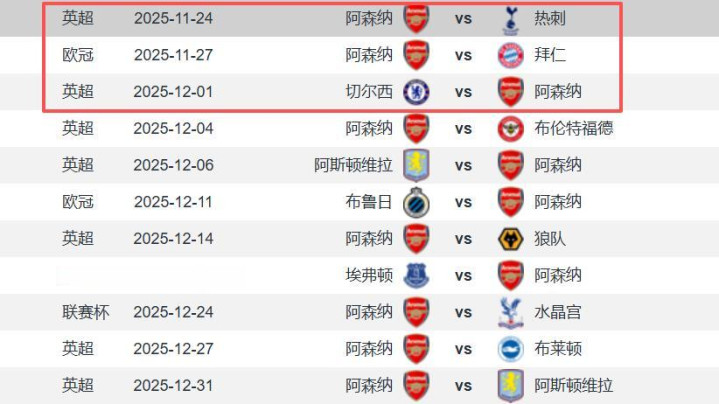719x404 pixels.
Task: Click the Club Brugge (布鲁日) crest
Action: [416, 202]
